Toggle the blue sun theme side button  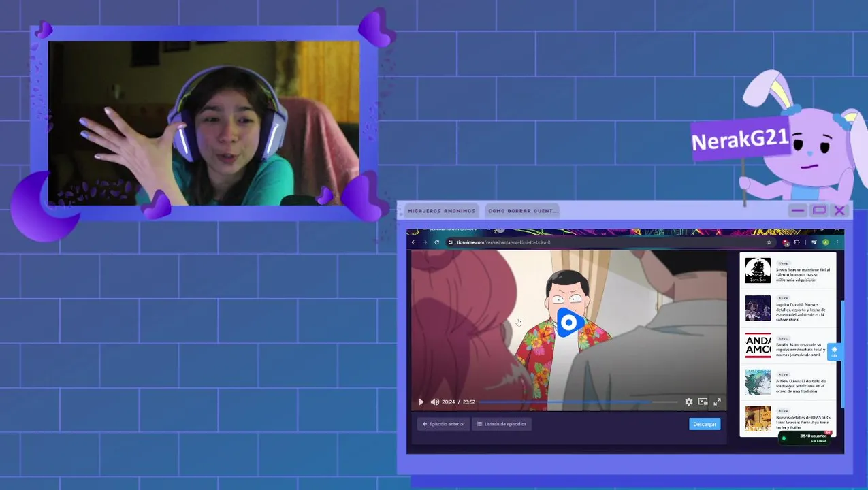pyautogui.click(x=834, y=351)
